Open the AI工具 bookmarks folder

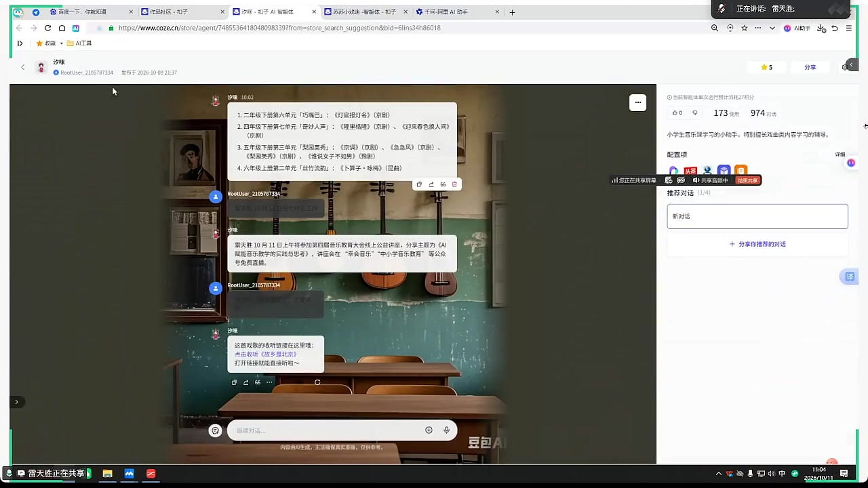coord(79,43)
